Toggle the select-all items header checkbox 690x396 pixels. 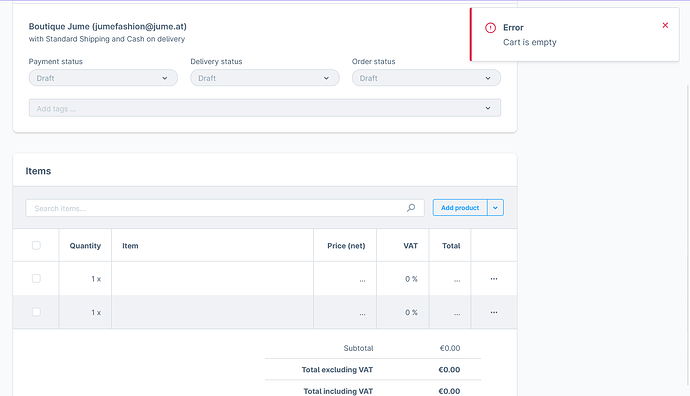(x=36, y=246)
